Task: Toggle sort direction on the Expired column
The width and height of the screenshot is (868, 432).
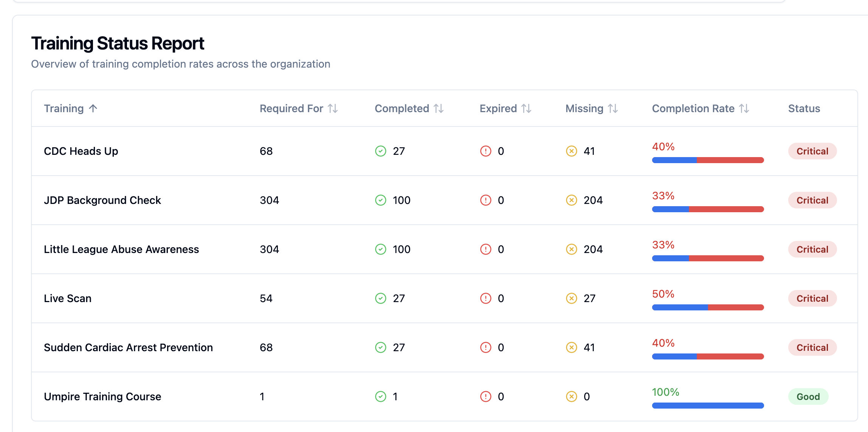Action: click(505, 108)
